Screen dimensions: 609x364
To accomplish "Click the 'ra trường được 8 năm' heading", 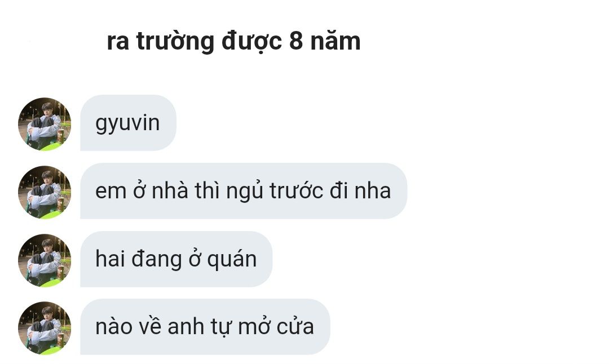I will tap(234, 41).
